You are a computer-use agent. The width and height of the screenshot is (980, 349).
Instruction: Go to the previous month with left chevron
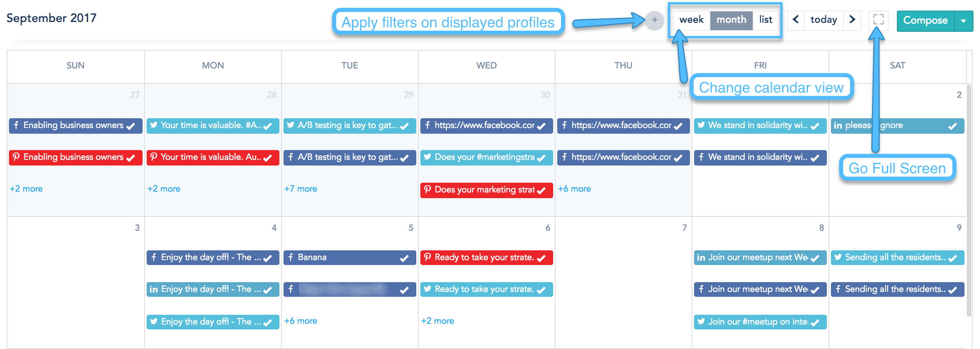[x=795, y=20]
